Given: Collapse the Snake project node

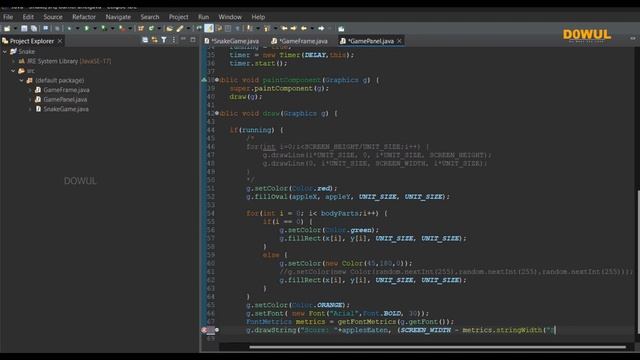Looking at the screenshot, I should pos(5,51).
